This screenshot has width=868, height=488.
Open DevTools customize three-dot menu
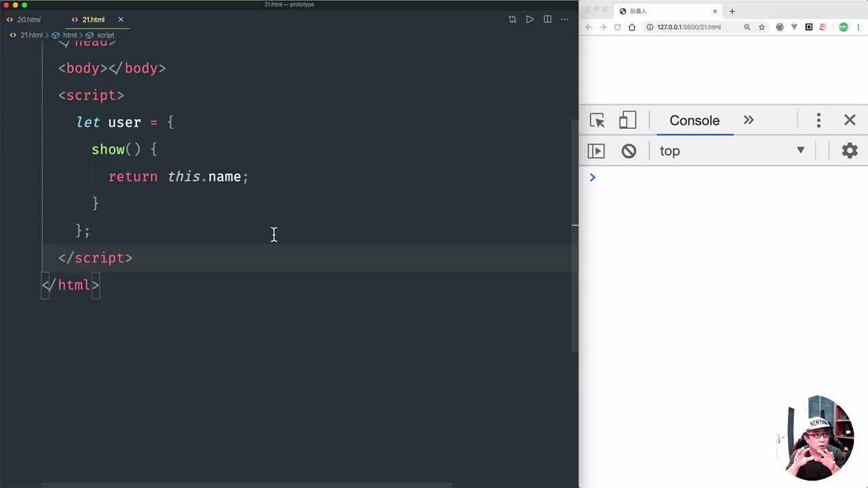[x=818, y=121]
